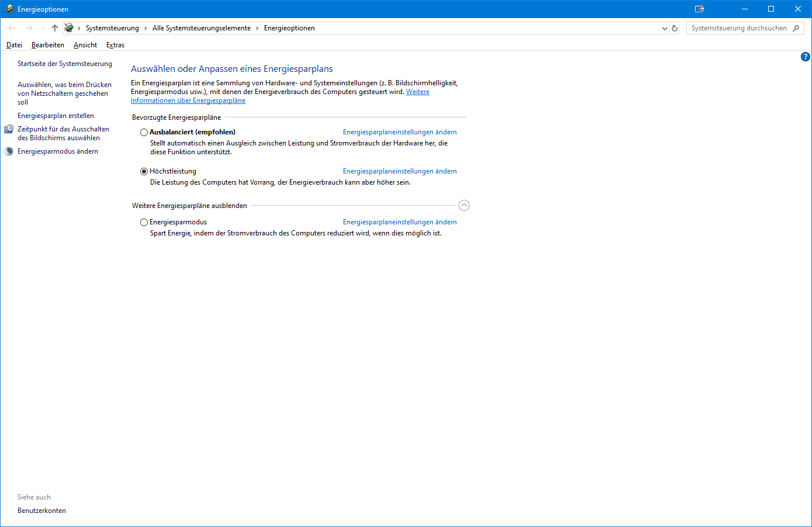The image size is (812, 527).
Task: Click the back navigation arrow
Action: point(12,27)
